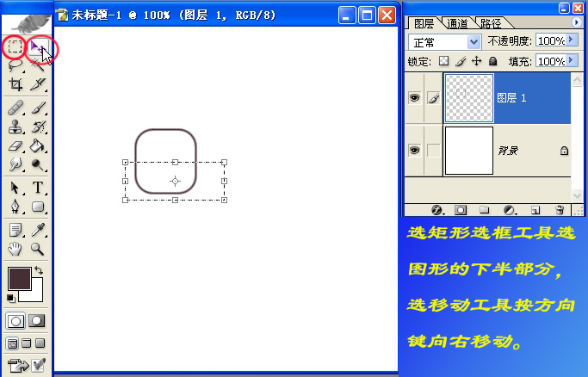Image resolution: width=588 pixels, height=377 pixels.
Task: Switch to the 路径 tab
Action: pyautogui.click(x=491, y=23)
